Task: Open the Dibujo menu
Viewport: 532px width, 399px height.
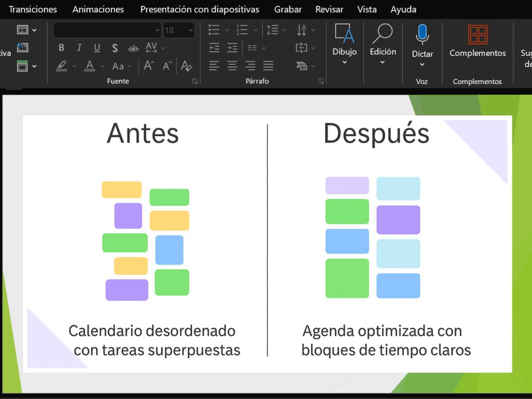Action: 344,44
